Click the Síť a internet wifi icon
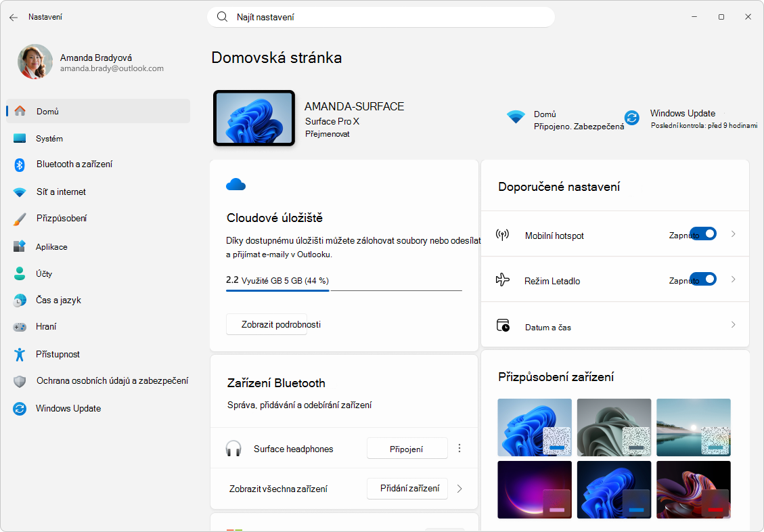 tap(20, 192)
